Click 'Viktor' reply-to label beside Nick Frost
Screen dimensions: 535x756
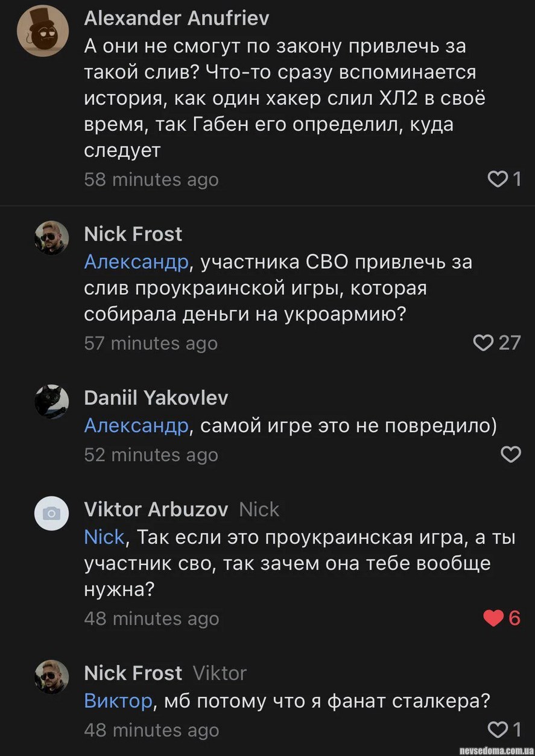(220, 673)
